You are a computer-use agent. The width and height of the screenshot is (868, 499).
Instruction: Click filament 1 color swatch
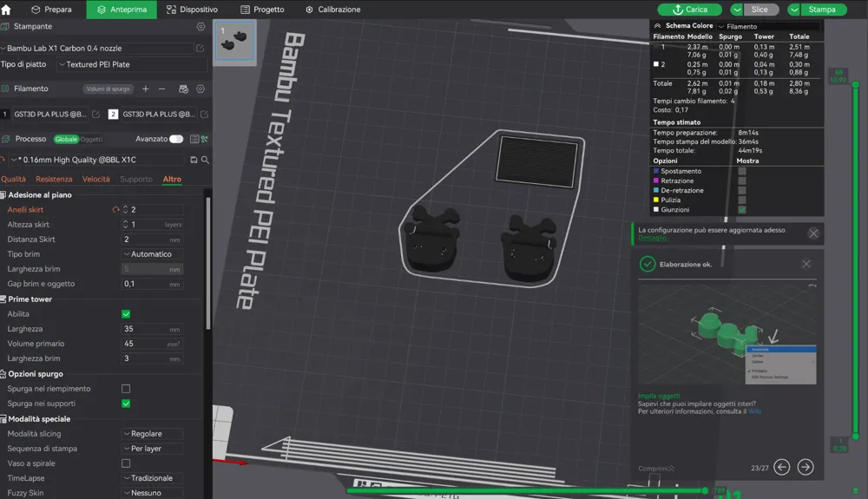point(5,114)
